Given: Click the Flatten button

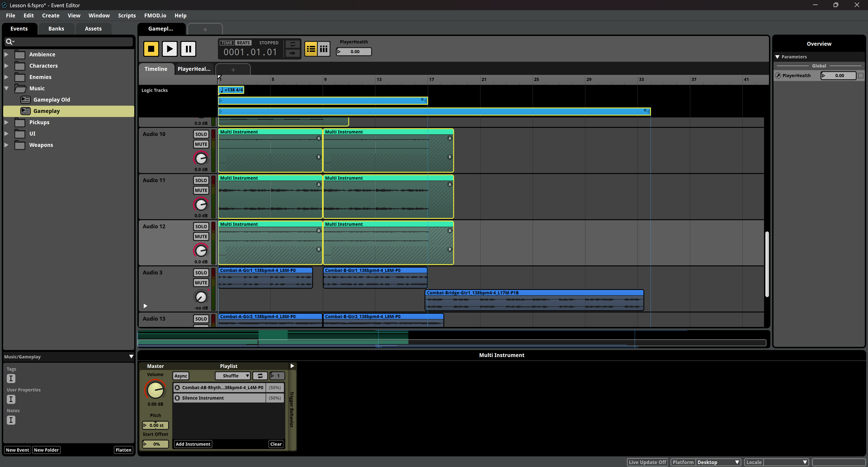Looking at the screenshot, I should 123,450.
